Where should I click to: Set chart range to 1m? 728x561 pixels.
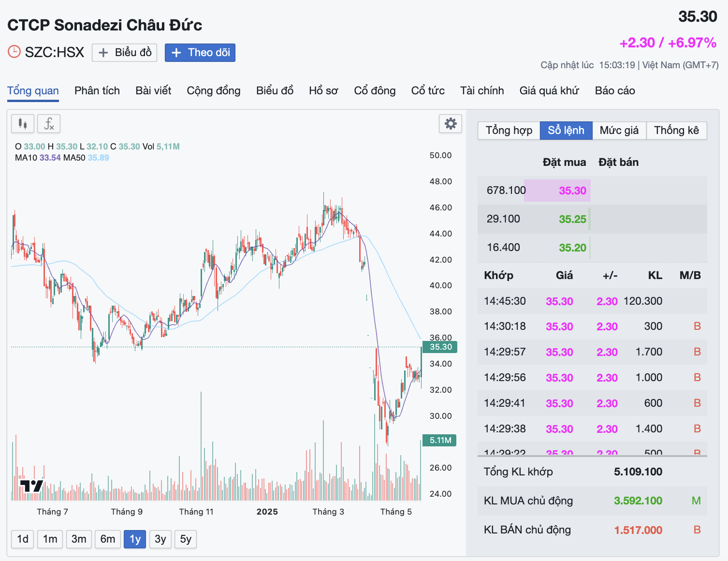pyautogui.click(x=50, y=539)
